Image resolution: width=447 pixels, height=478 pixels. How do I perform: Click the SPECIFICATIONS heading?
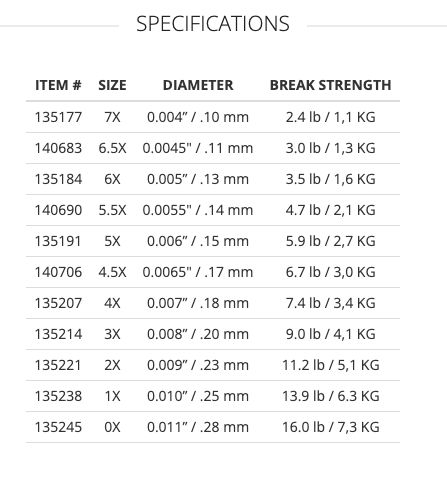(213, 24)
